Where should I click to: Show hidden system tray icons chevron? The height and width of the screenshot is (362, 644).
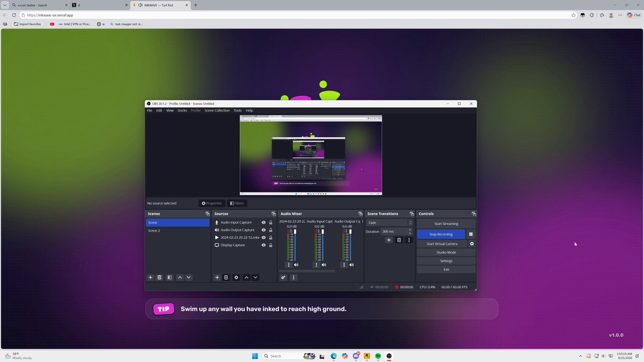[x=580, y=356]
